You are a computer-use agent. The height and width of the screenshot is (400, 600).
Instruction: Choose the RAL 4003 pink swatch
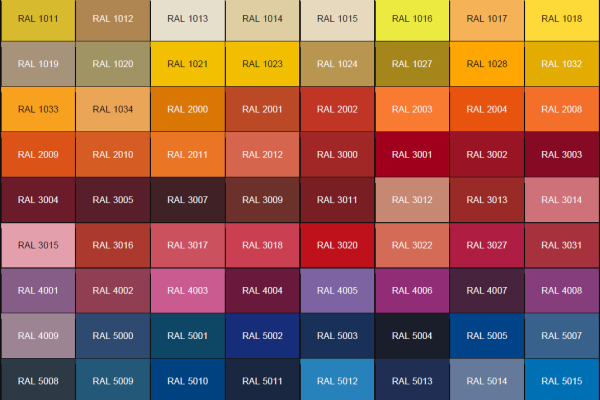point(187,290)
